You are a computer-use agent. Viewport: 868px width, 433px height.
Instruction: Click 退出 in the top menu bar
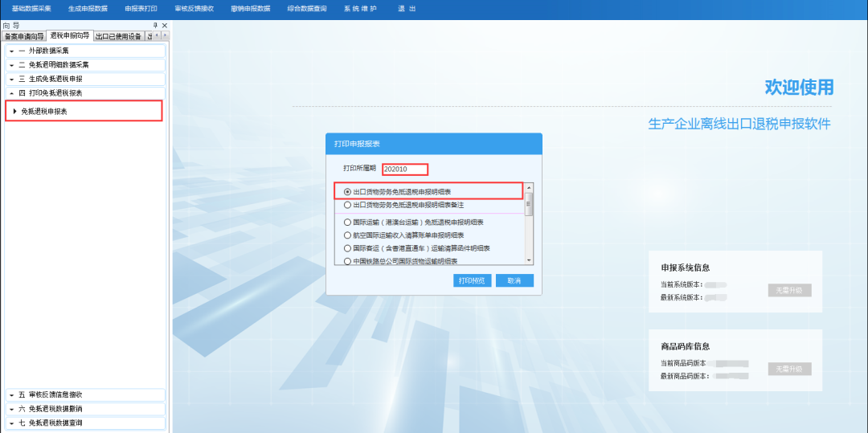coord(407,9)
